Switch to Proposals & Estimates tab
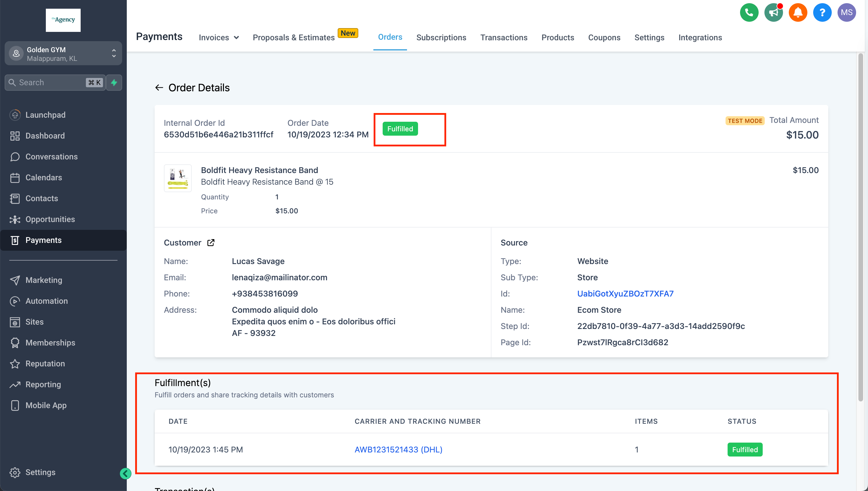This screenshot has height=491, width=868. tap(294, 37)
